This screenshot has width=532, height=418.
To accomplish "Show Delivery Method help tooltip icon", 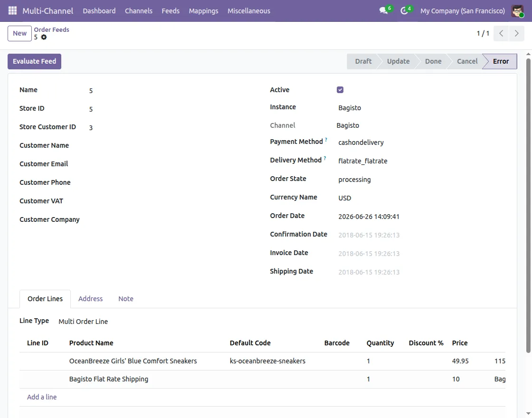I will (325, 158).
